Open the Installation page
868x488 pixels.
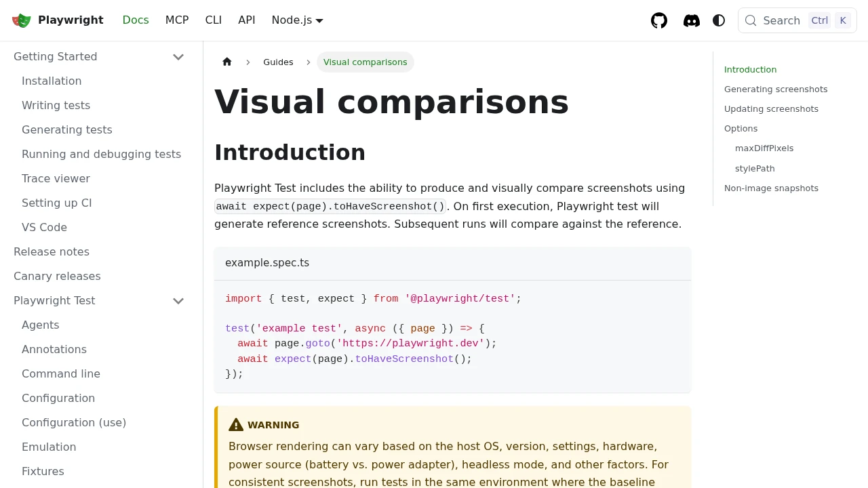(x=52, y=81)
